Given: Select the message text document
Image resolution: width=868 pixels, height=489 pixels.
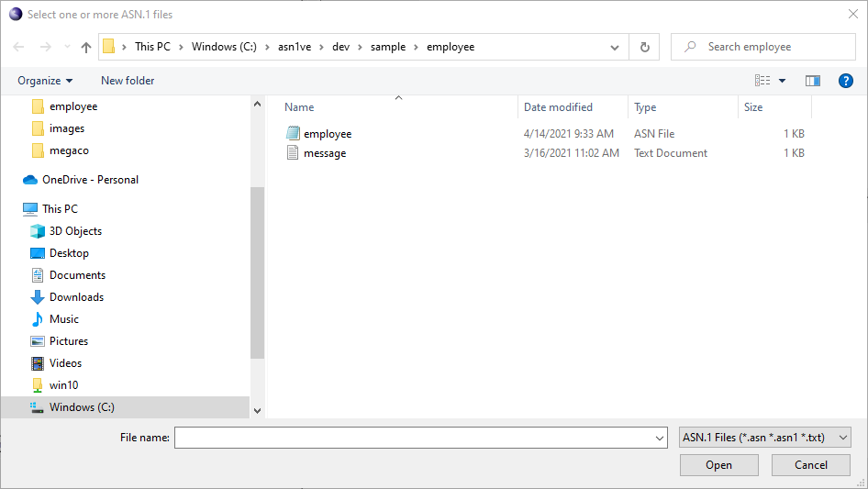Looking at the screenshot, I should [324, 153].
